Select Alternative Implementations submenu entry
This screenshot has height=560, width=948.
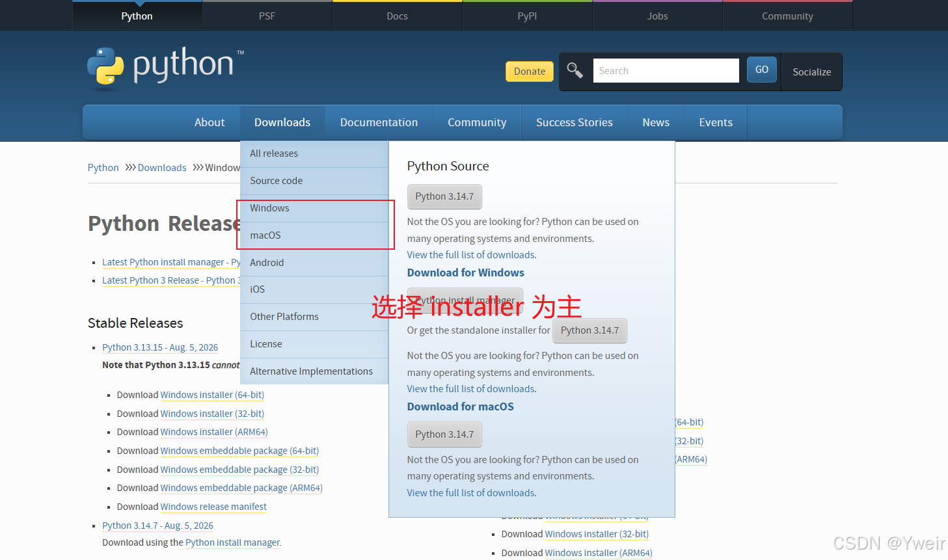click(x=314, y=371)
